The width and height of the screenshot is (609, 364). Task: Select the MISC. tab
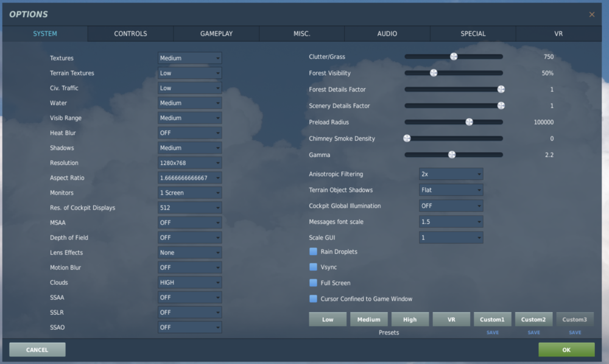302,33
